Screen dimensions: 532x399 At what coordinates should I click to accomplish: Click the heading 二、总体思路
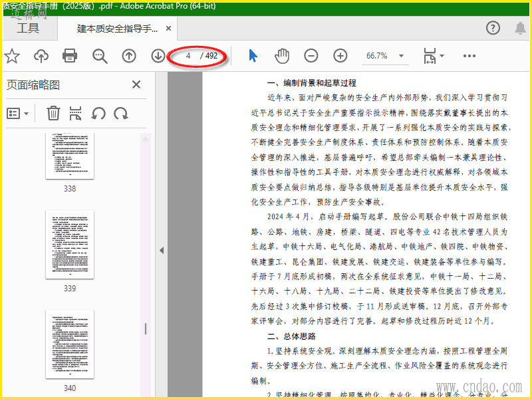point(291,336)
